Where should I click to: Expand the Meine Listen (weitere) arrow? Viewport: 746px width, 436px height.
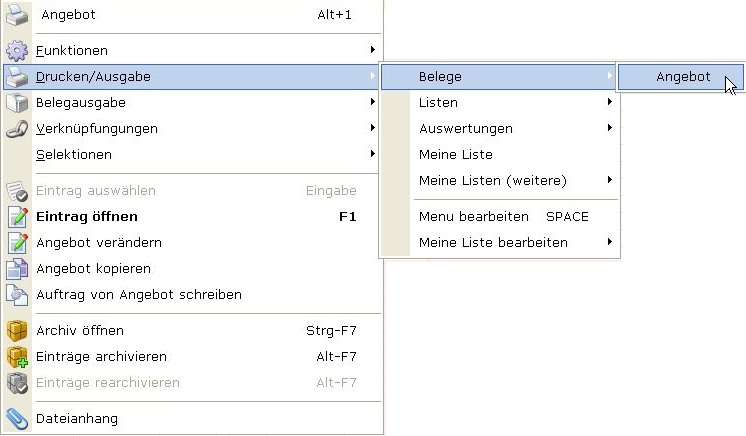pos(609,180)
